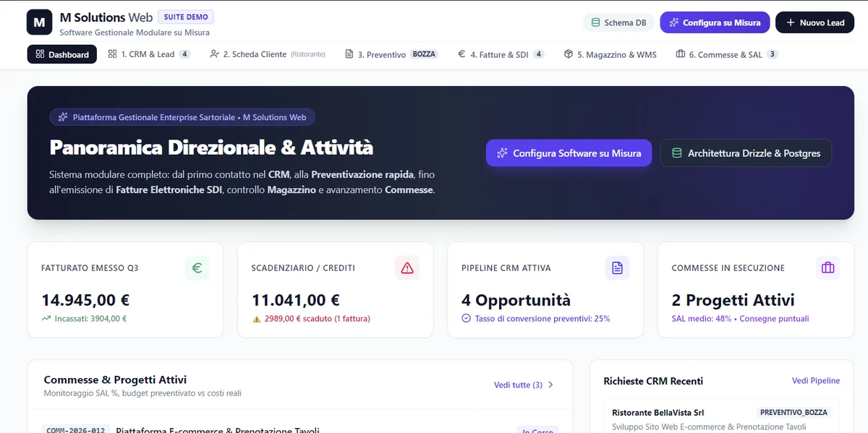
Task: Click the COMM-2026-012 code label
Action: (75, 431)
